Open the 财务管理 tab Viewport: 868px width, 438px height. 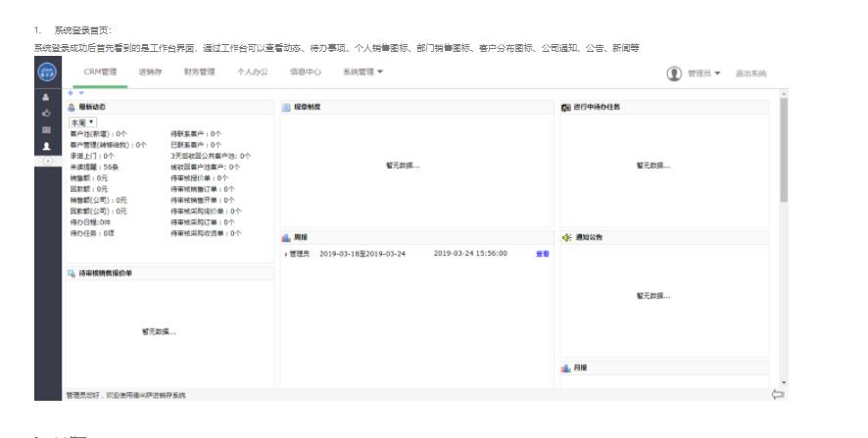click(199, 72)
